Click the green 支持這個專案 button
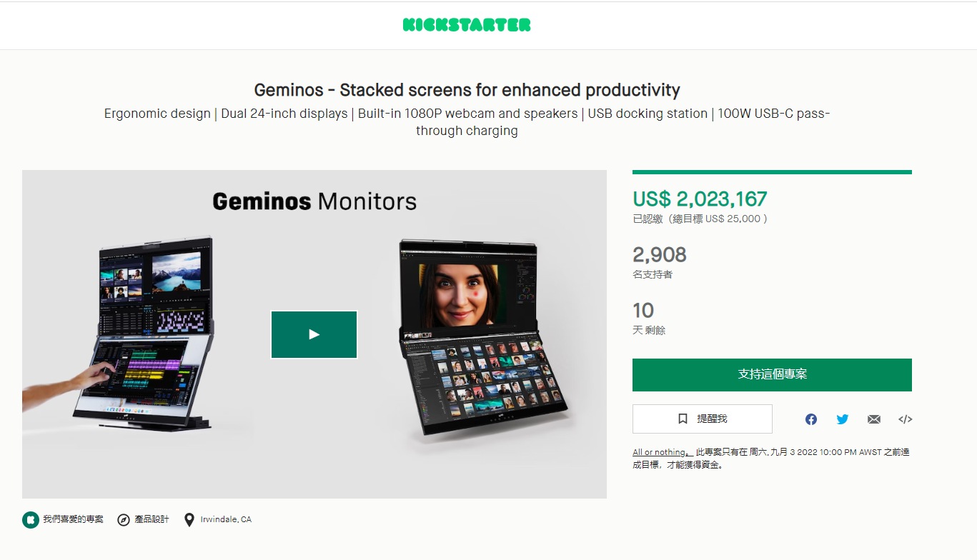Screen dimensions: 977x560 (772, 374)
